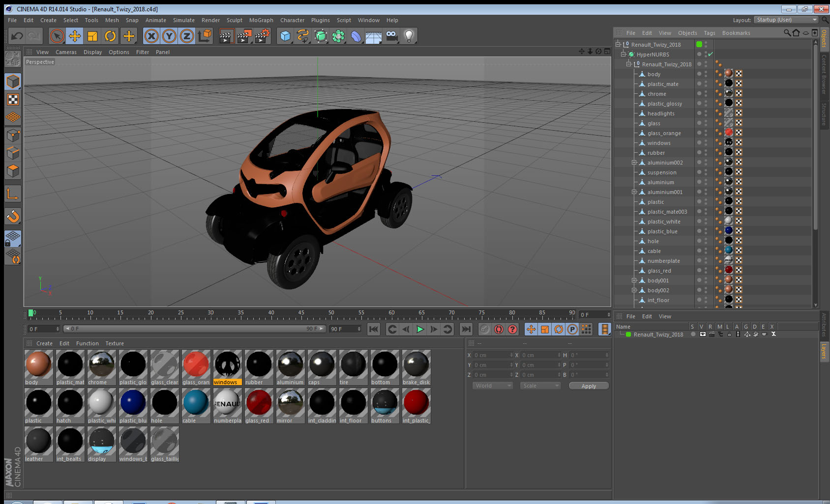Expand the aluminium002 object

point(634,162)
